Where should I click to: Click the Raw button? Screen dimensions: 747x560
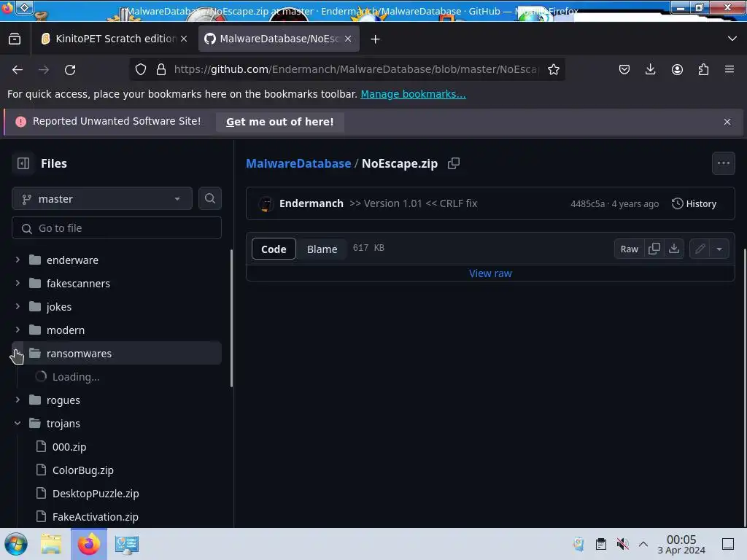pyautogui.click(x=629, y=249)
